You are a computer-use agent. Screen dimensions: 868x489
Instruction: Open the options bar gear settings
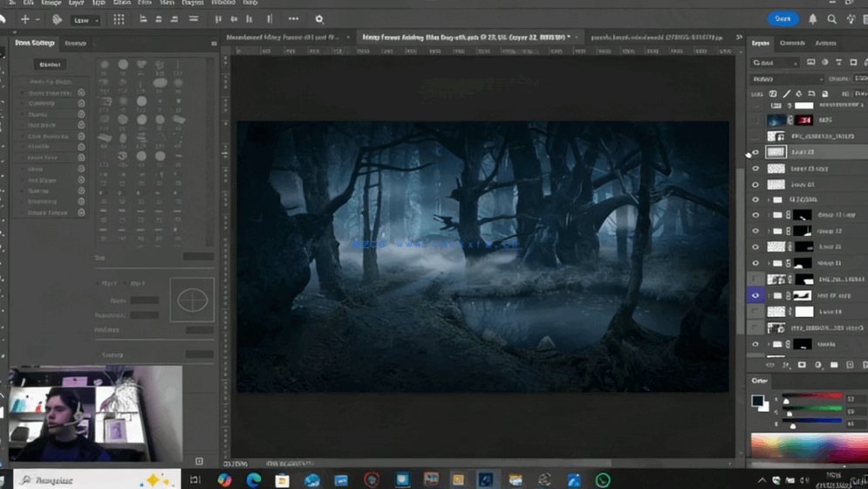click(x=319, y=19)
